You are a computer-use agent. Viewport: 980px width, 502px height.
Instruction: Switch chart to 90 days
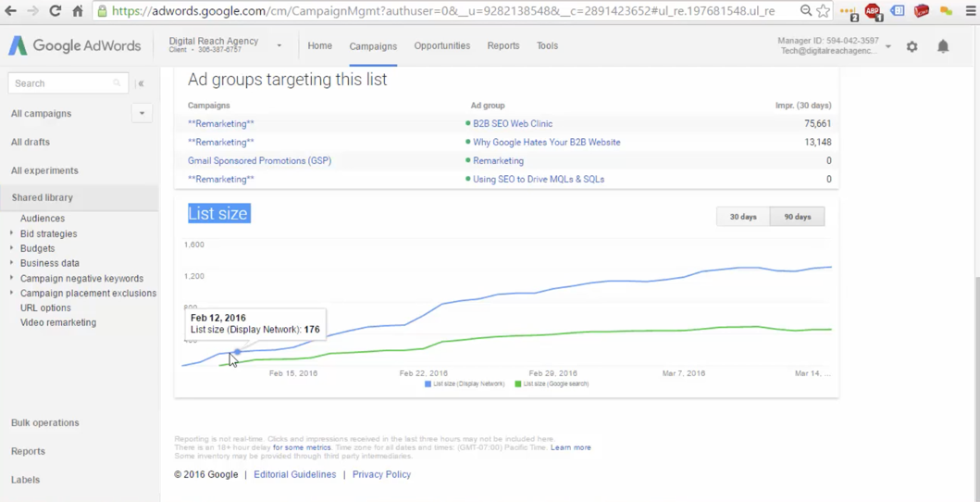[798, 217]
